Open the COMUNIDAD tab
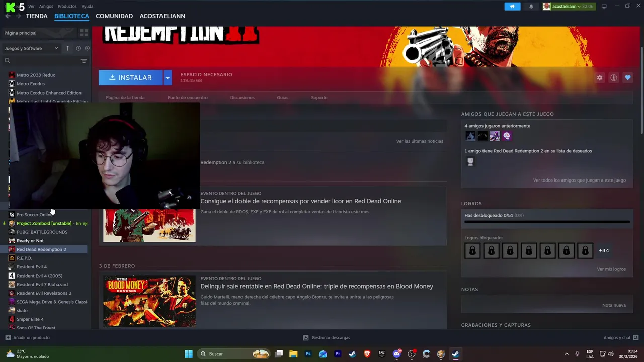 pyautogui.click(x=114, y=16)
